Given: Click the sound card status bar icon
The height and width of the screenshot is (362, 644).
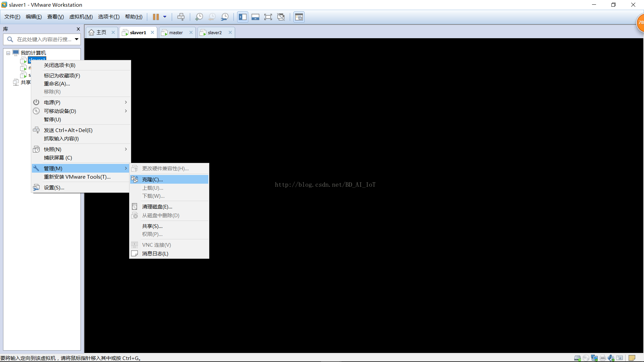Looking at the screenshot, I should pos(611,358).
